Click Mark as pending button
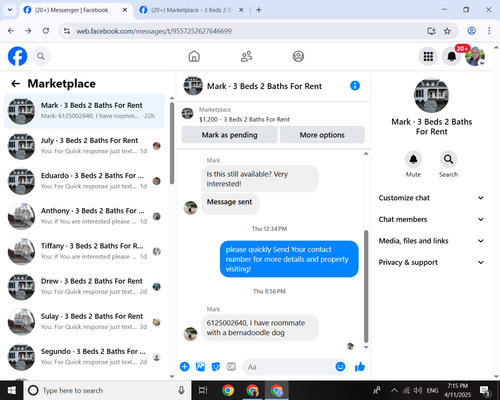The width and height of the screenshot is (500, 400). tap(229, 135)
